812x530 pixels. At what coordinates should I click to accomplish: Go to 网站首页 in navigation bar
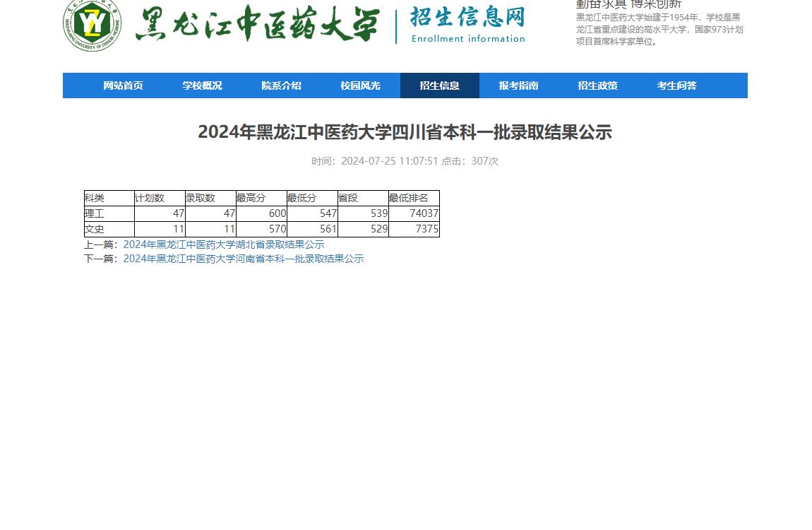tap(123, 86)
